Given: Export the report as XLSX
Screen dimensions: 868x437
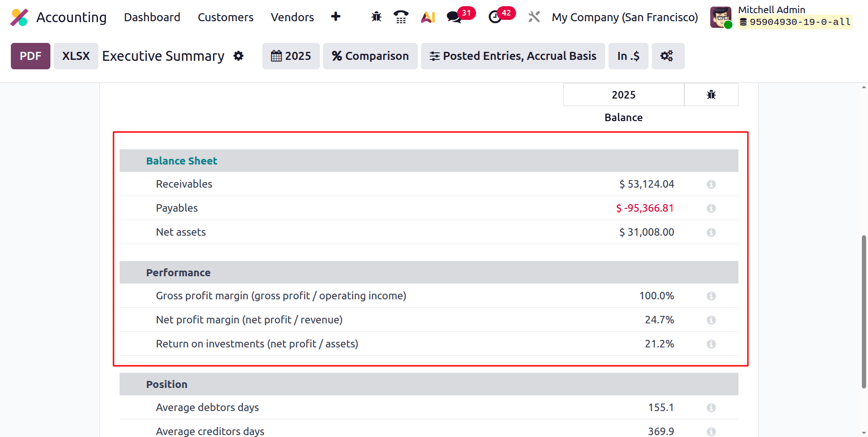Looking at the screenshot, I should pos(75,56).
